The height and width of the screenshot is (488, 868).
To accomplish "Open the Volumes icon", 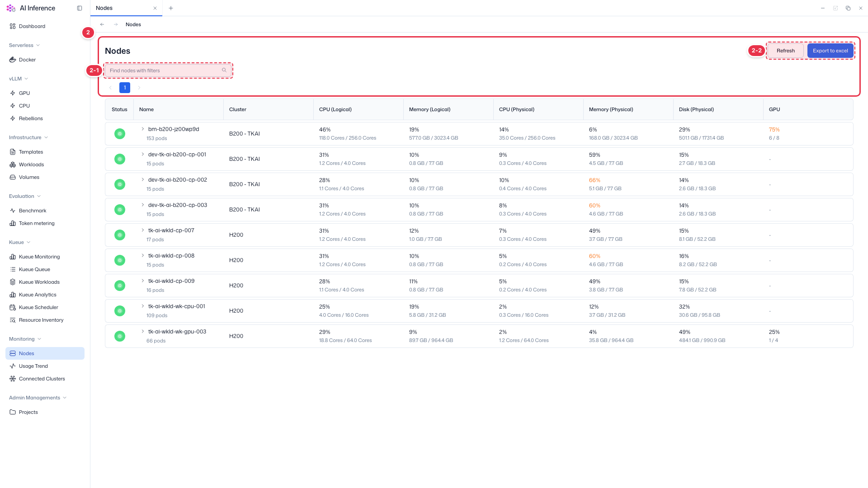I will pyautogui.click(x=13, y=177).
